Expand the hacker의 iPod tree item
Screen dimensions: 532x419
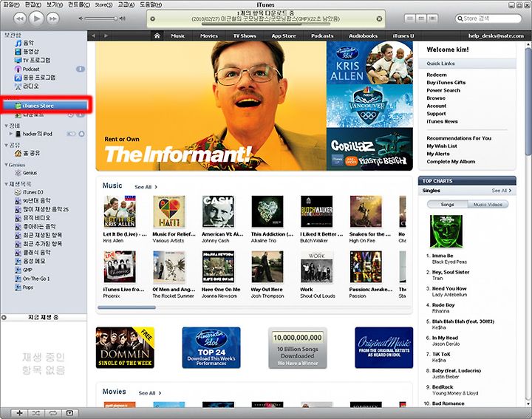(11, 134)
